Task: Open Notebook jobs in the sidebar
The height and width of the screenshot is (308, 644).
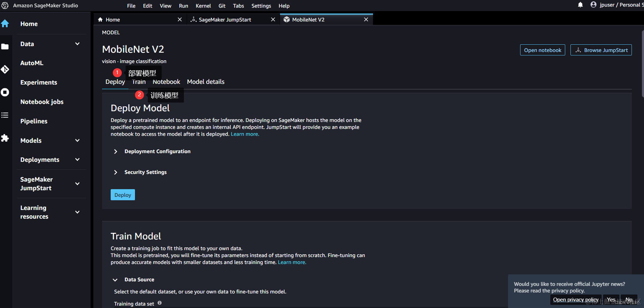Action: (42, 102)
